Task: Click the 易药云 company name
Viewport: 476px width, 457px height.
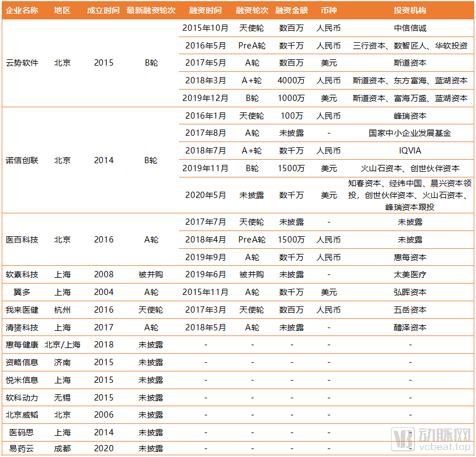Action: 22,448
